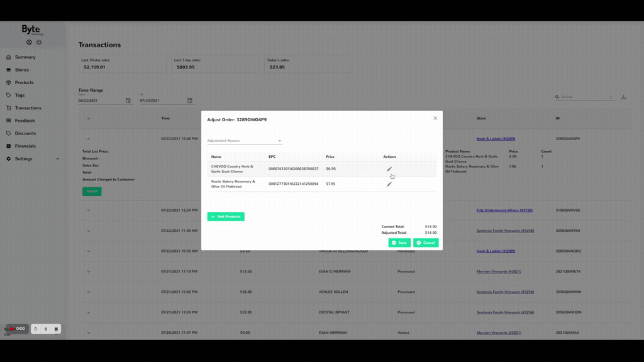Click the search magnifier icon

coord(557,97)
